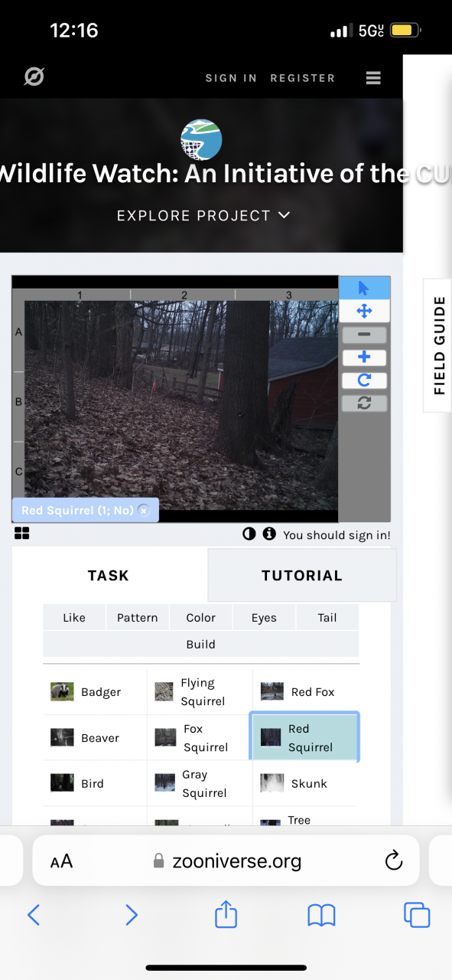Reset the image view
Viewport: 452px width, 980px height.
tap(364, 403)
